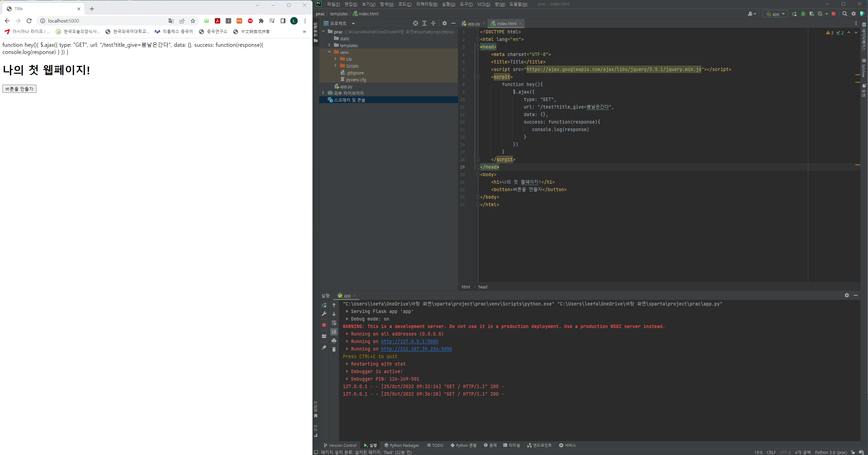Viewport: 868px width, 455px height.
Task: Select opened file in project tree (target icon)
Action: point(416,23)
